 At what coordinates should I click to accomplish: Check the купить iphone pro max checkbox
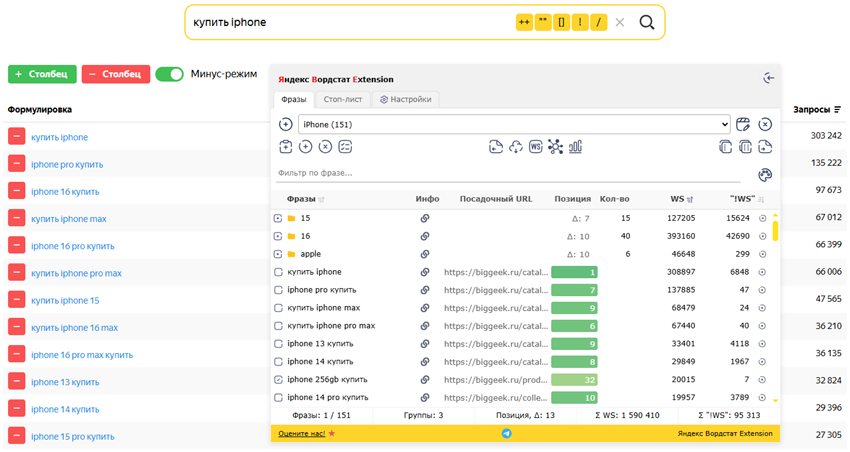click(278, 326)
